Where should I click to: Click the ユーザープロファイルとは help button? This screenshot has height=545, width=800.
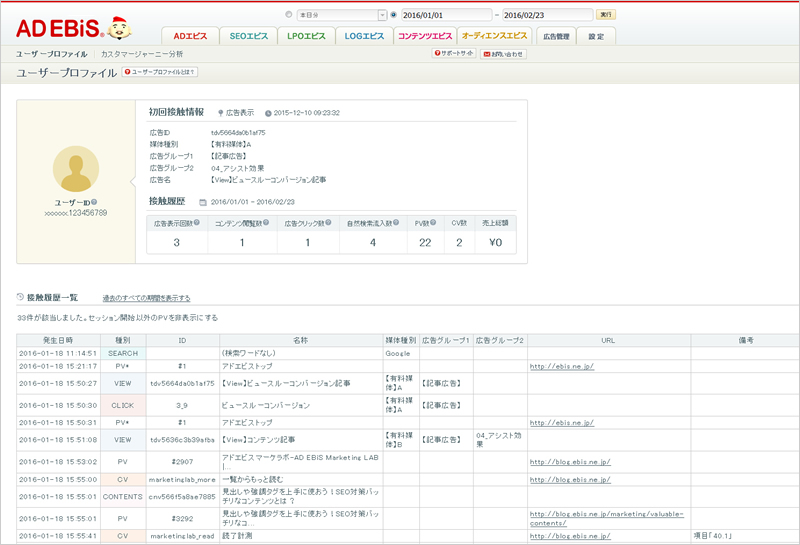pyautogui.click(x=159, y=72)
